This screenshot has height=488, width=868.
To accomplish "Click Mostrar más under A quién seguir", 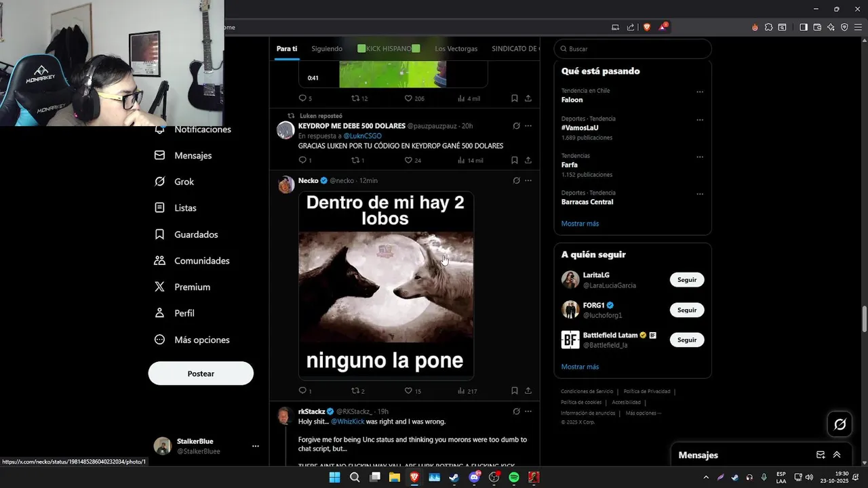I will point(580,367).
